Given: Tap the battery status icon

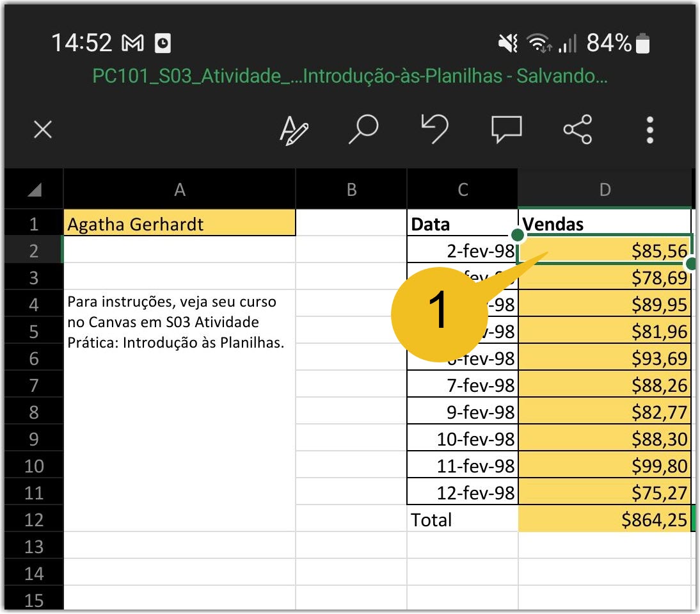Looking at the screenshot, I should (642, 44).
